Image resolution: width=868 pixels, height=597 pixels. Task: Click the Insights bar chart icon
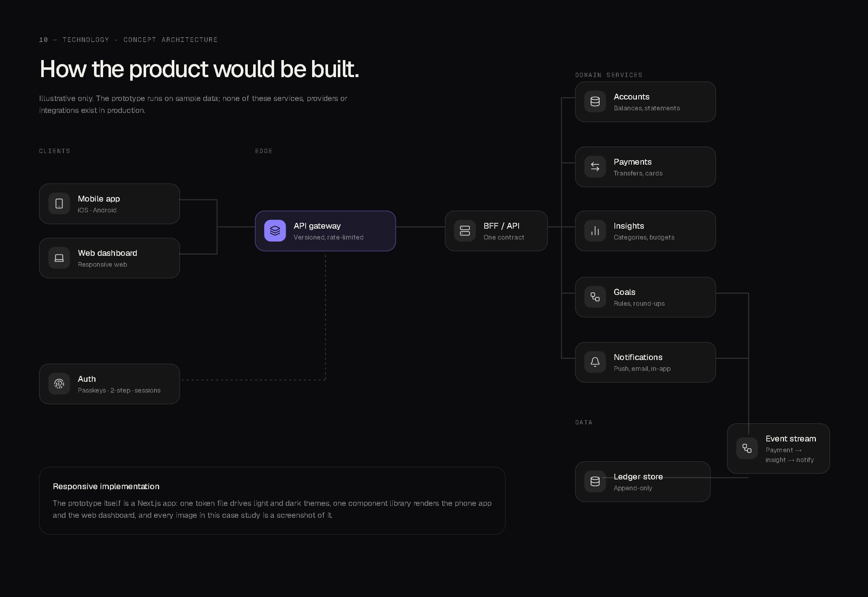(x=595, y=230)
